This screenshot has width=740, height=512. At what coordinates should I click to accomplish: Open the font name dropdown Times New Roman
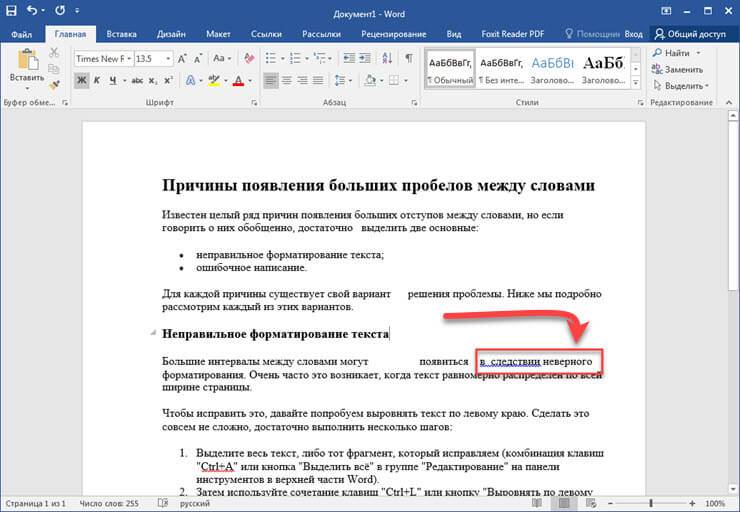coord(129,59)
